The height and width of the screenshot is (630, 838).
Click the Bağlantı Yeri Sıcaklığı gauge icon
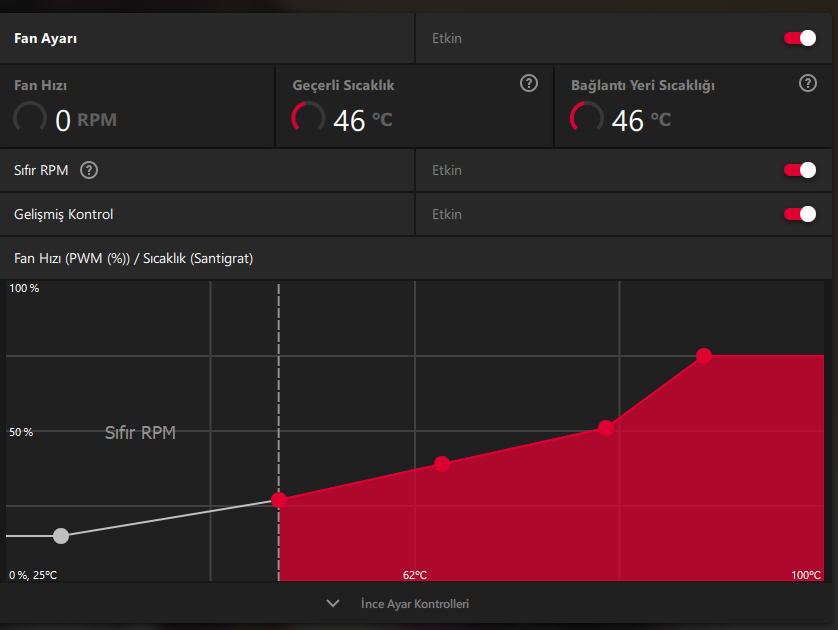587,118
